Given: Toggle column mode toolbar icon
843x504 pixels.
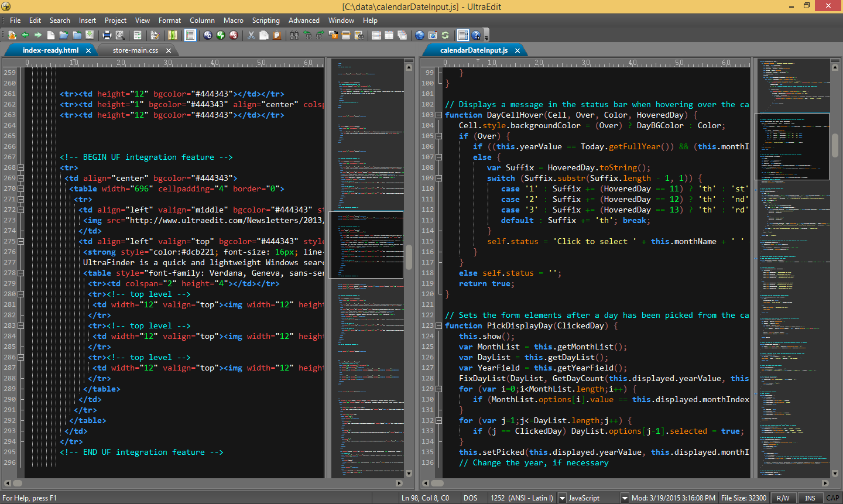Looking at the screenshot, I should click(x=173, y=35).
